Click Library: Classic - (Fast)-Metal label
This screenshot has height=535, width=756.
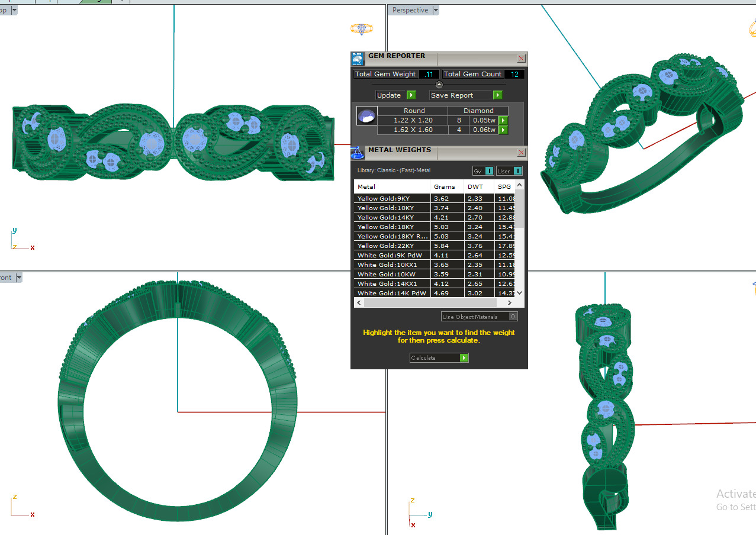point(394,170)
